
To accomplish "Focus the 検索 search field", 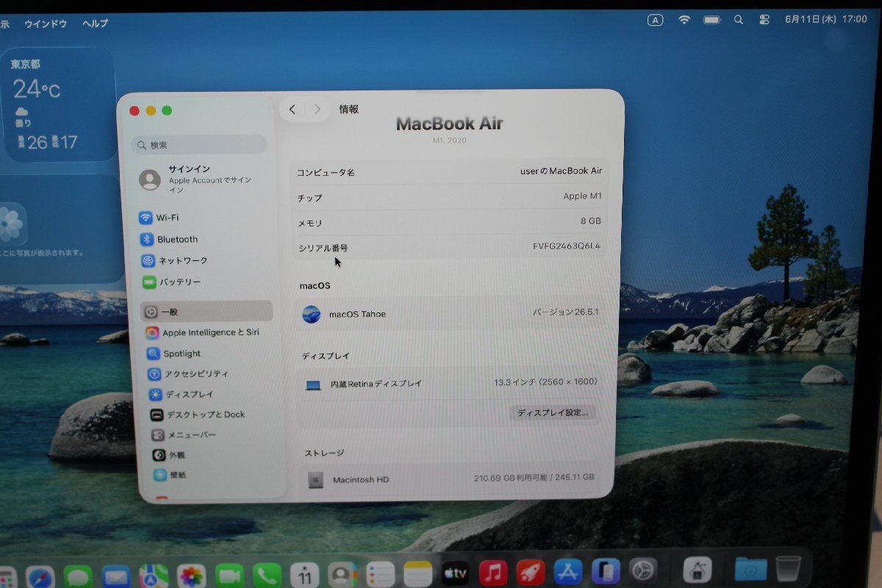I will tap(199, 145).
